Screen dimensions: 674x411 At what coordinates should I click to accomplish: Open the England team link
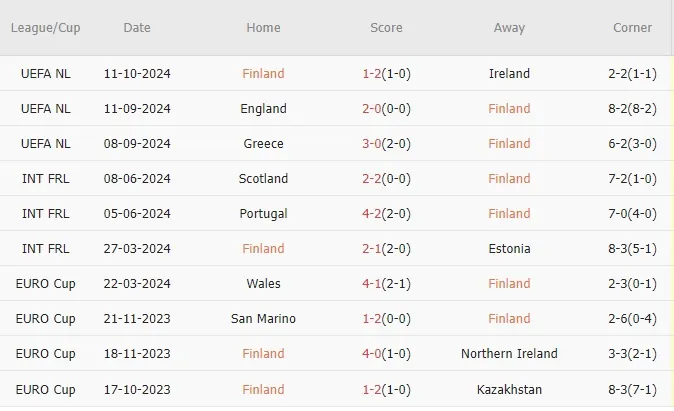(x=263, y=109)
